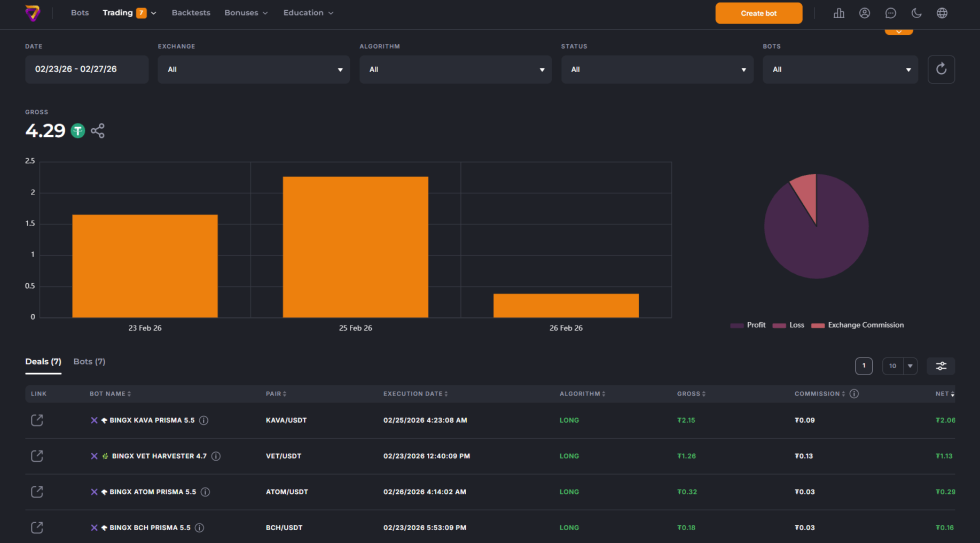Open the language globe icon

(942, 13)
